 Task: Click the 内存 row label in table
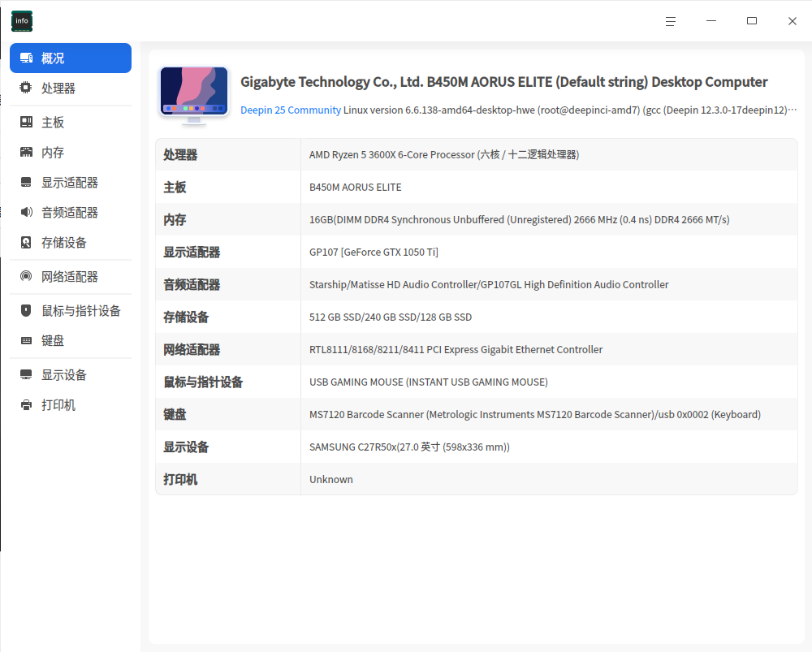(175, 219)
